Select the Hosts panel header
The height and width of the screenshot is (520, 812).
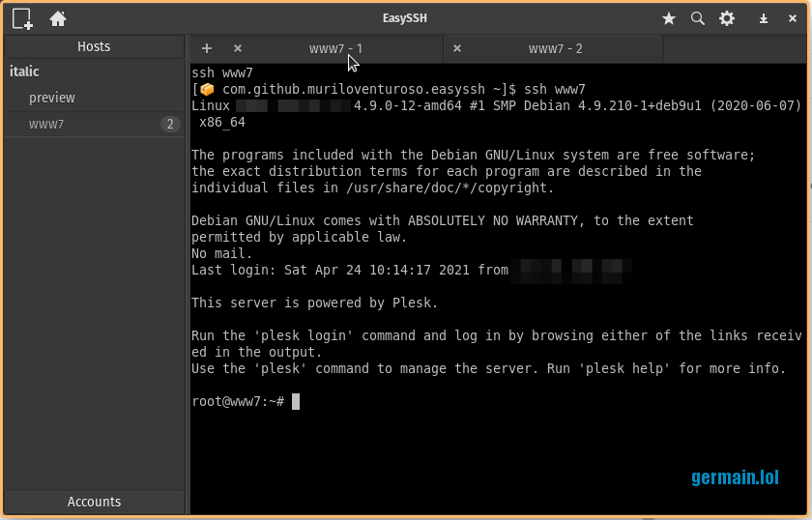(x=94, y=46)
